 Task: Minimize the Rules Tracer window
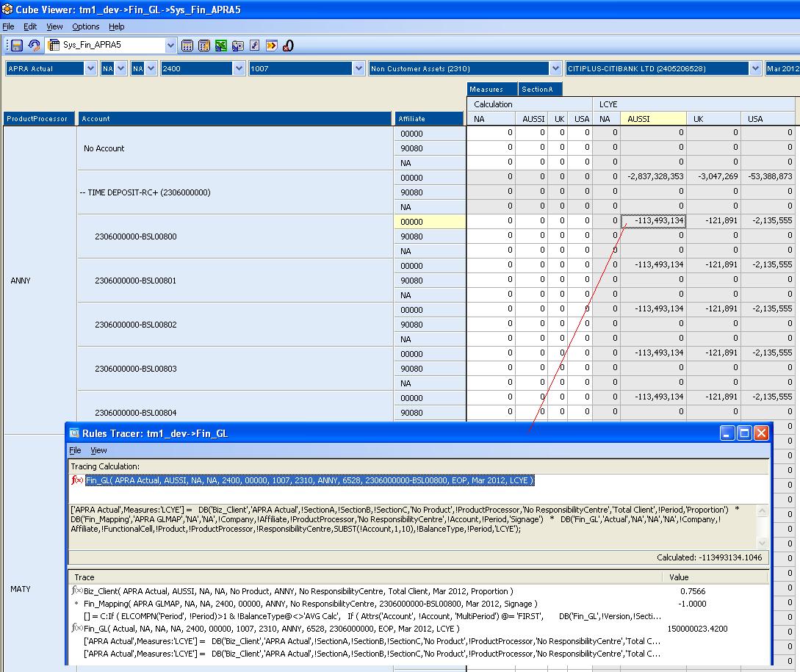(x=727, y=433)
